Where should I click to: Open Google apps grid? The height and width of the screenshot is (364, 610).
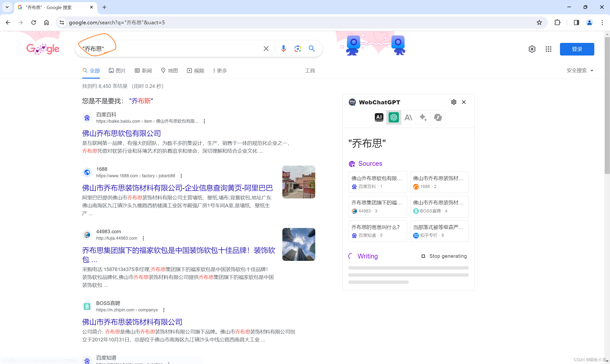[549, 49]
